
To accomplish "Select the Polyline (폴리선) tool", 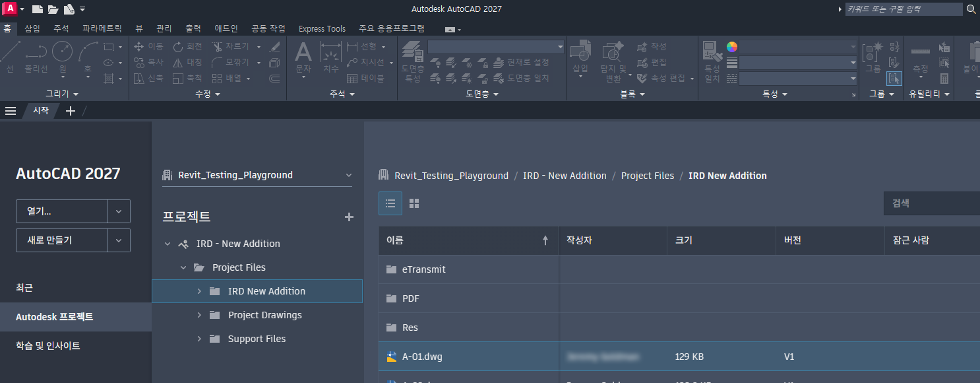I will 36,58.
